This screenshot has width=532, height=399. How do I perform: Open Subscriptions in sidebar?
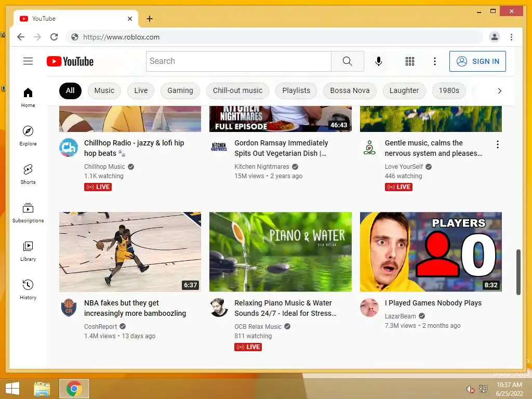(28, 212)
